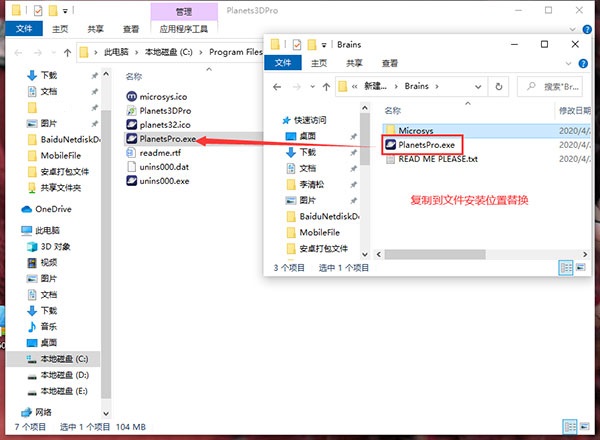Open 网络 in navigation pane

pyautogui.click(x=36, y=412)
